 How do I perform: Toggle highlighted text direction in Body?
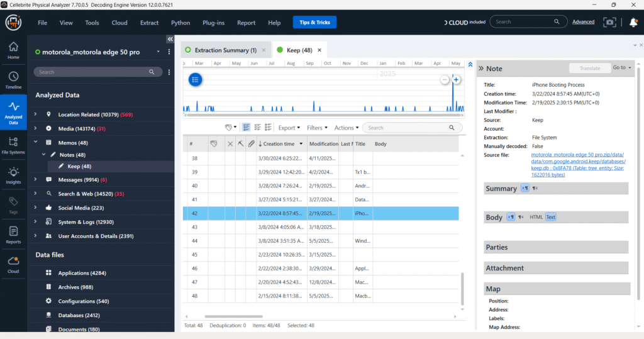(511, 217)
